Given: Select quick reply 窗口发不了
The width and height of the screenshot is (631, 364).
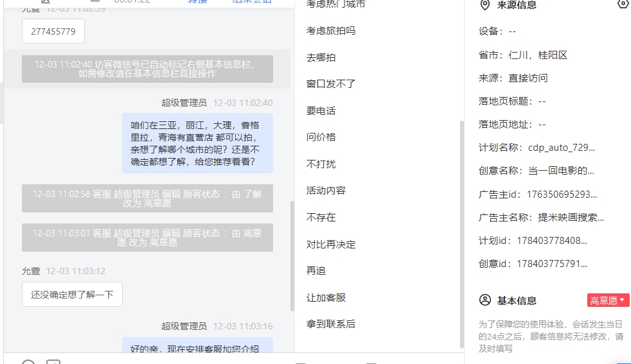Looking at the screenshot, I should coord(331,84).
